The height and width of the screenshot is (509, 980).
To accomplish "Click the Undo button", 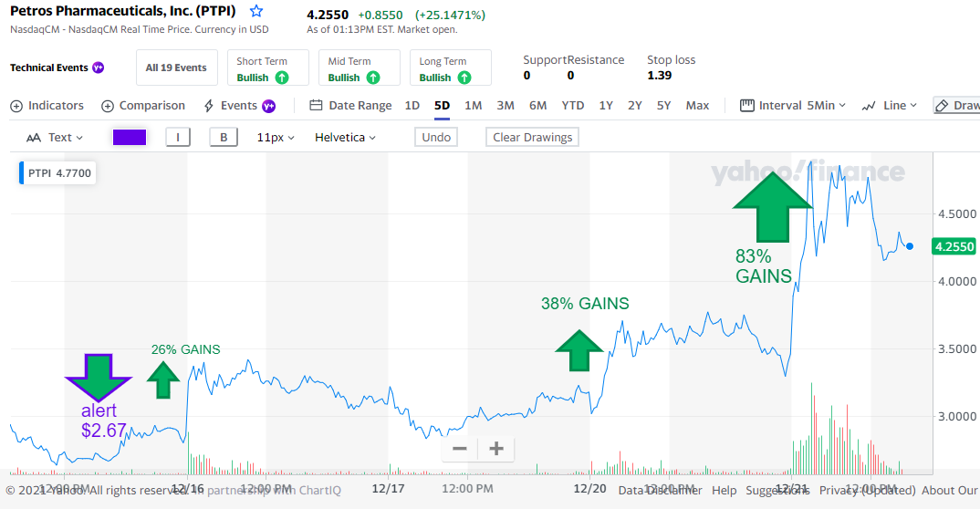I will tap(436, 138).
